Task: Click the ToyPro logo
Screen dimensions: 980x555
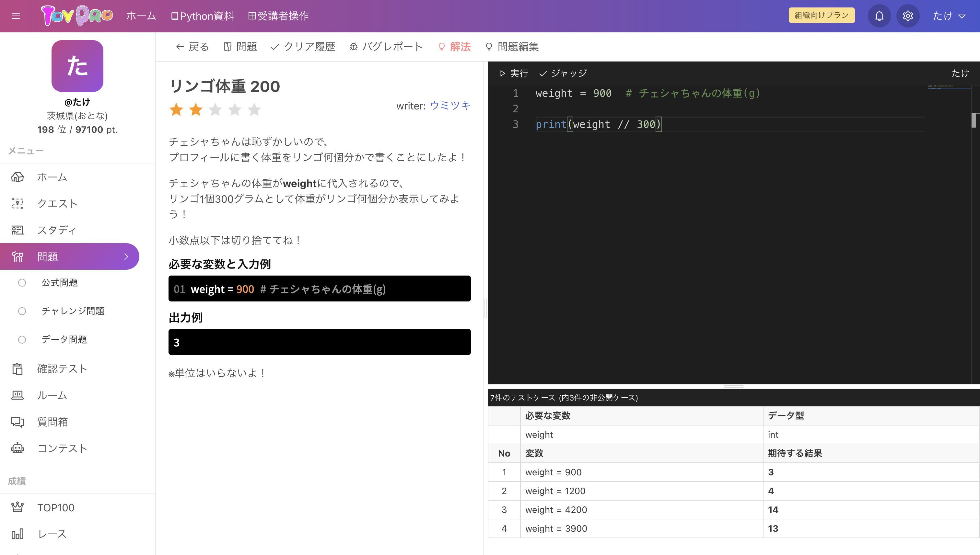Action: [x=77, y=16]
